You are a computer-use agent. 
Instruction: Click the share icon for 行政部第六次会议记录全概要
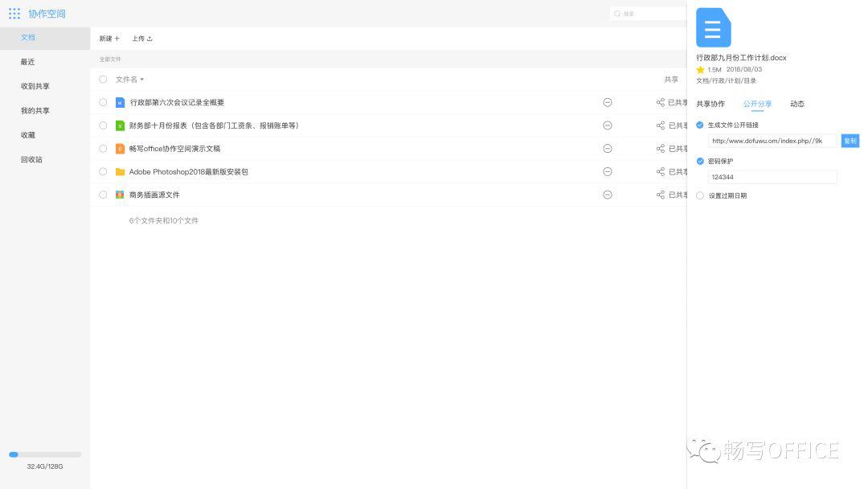[x=661, y=102]
